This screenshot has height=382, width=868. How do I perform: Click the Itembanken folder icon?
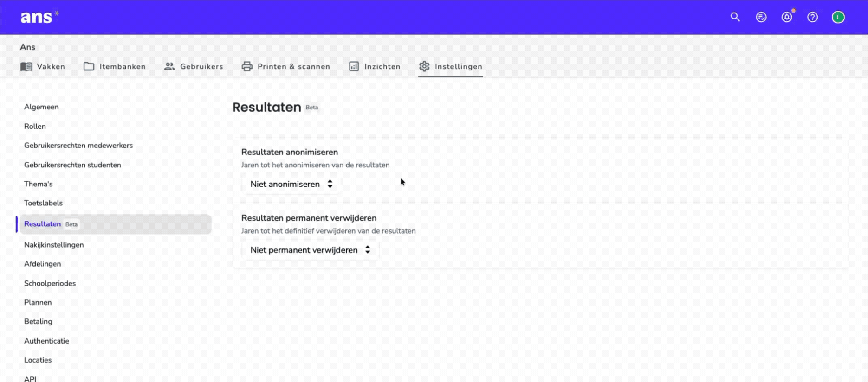coord(89,66)
